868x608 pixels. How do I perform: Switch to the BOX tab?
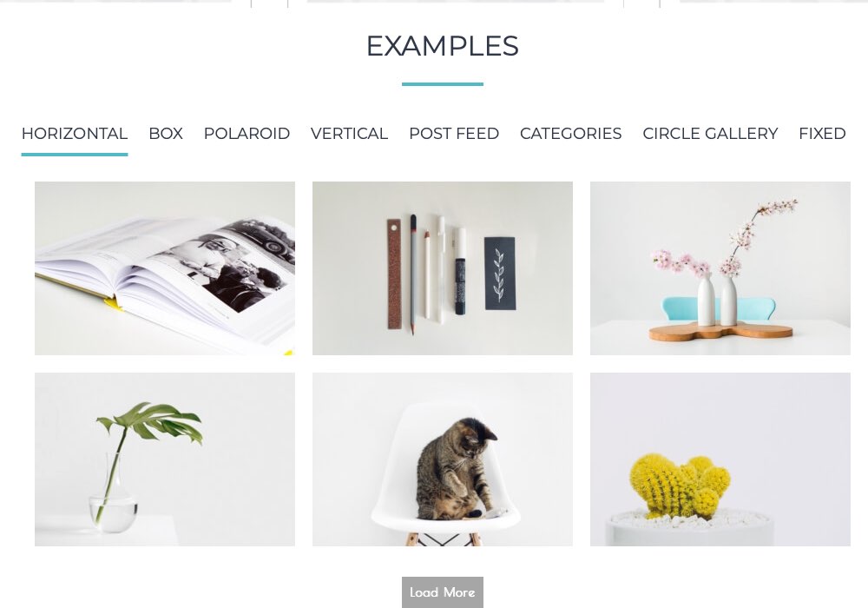point(166,134)
